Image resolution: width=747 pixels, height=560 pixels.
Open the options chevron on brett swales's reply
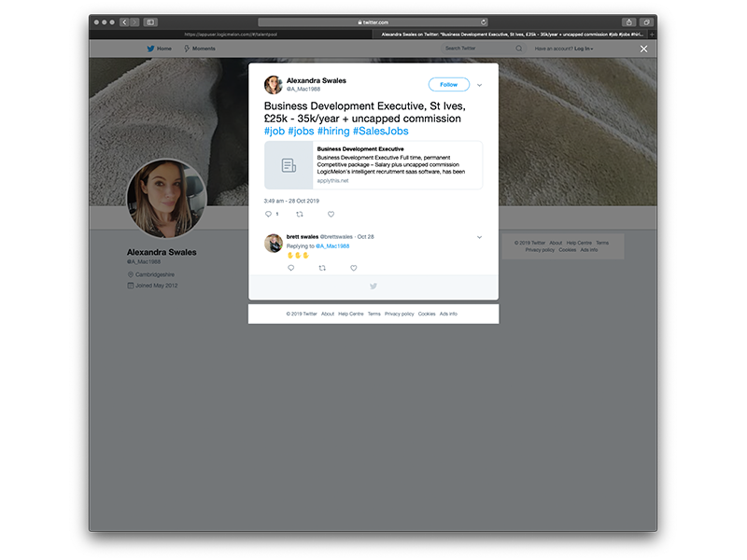pyautogui.click(x=479, y=237)
